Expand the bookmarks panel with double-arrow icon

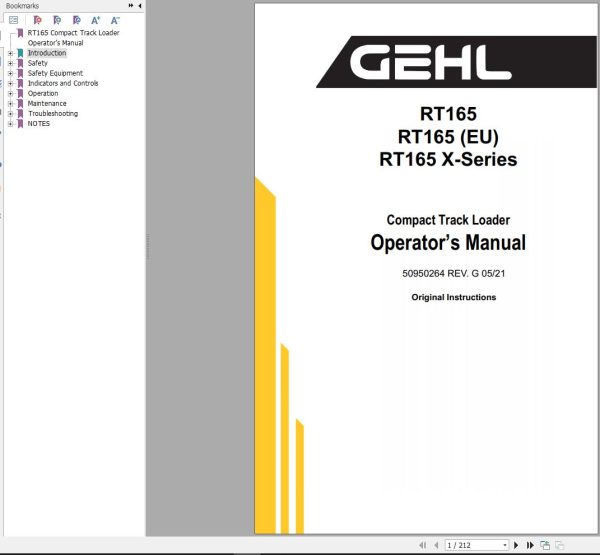(131, 5)
